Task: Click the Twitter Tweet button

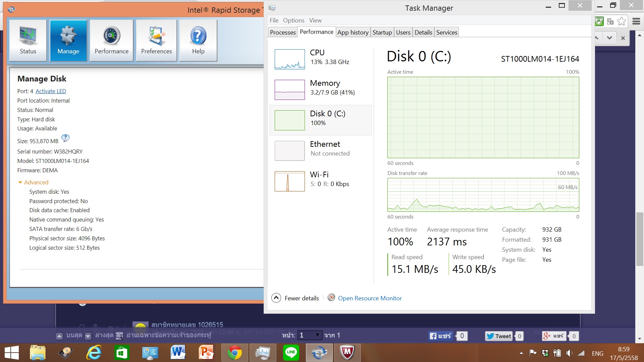Action: (499, 336)
